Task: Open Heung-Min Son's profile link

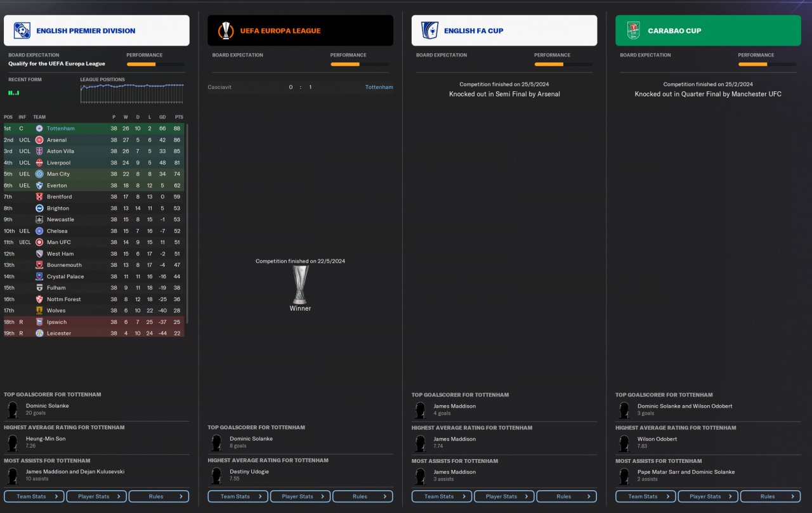Action: pyautogui.click(x=46, y=439)
